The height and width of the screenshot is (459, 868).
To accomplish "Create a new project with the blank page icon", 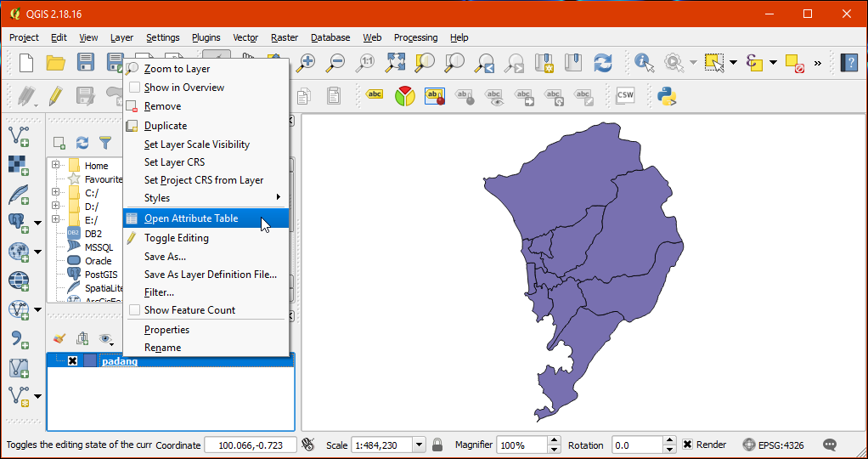I will [26, 62].
